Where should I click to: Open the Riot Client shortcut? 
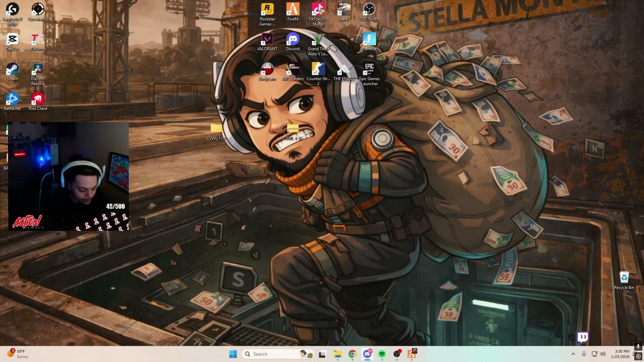click(38, 102)
